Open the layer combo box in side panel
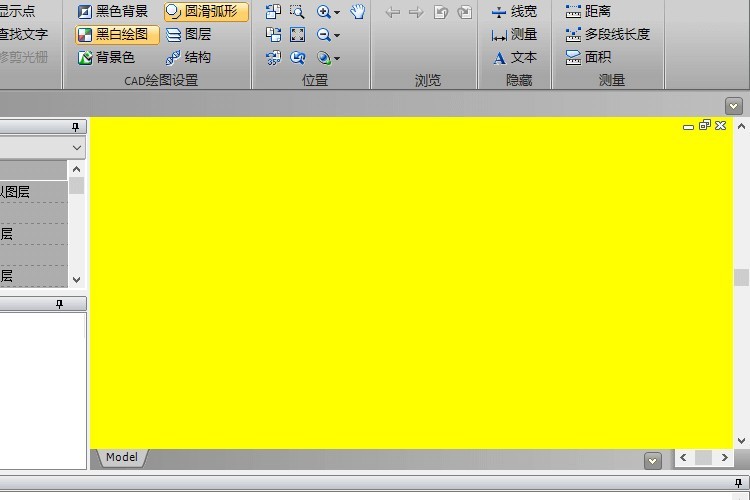This screenshot has width=750, height=500. pos(43,148)
